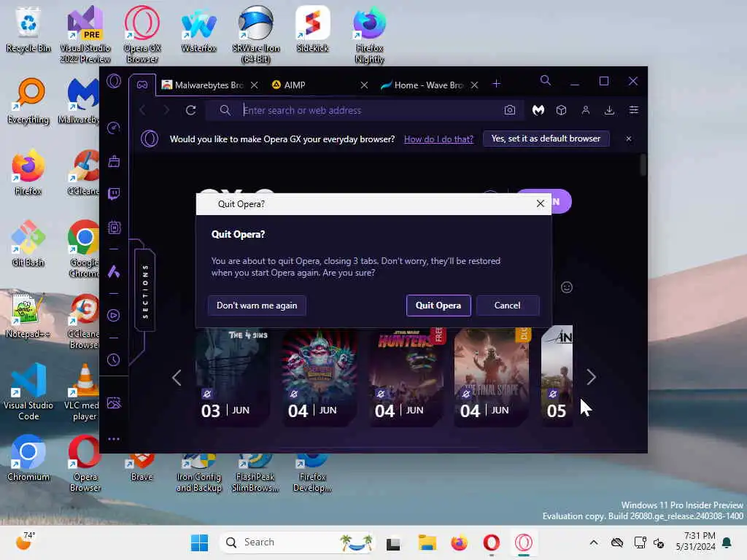Open a new tab with plus button
This screenshot has width=747, height=560.
(496, 84)
